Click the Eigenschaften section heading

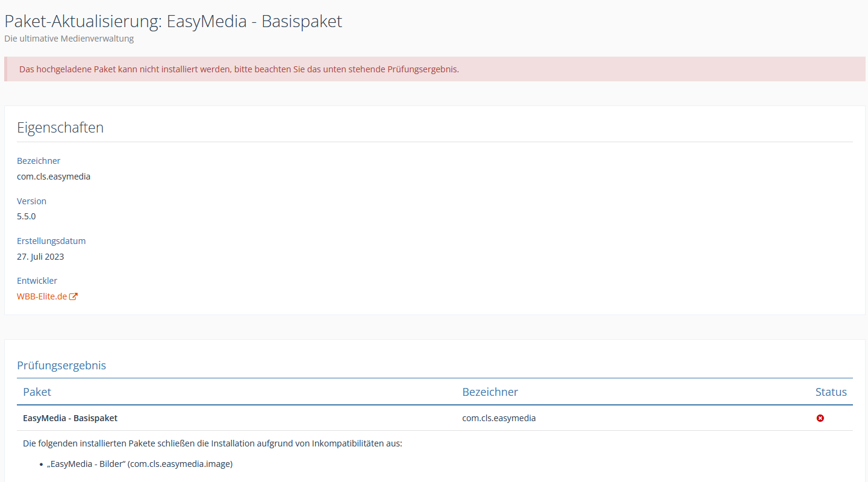click(x=60, y=128)
